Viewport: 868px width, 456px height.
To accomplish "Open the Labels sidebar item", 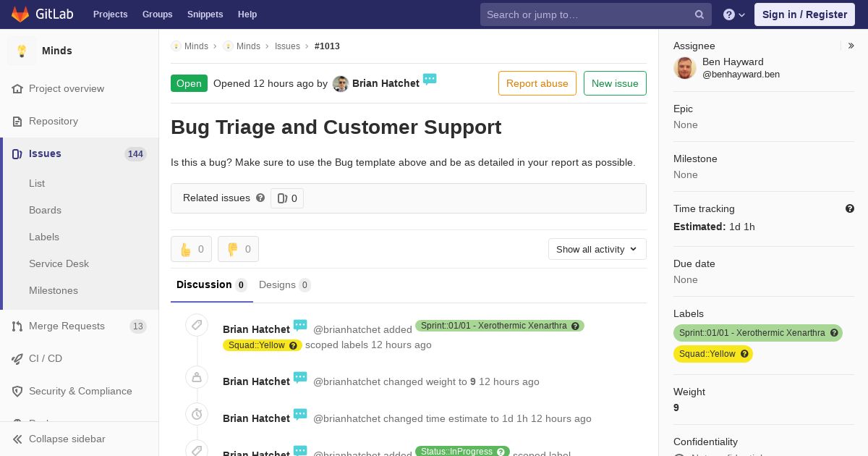I will (x=44, y=237).
